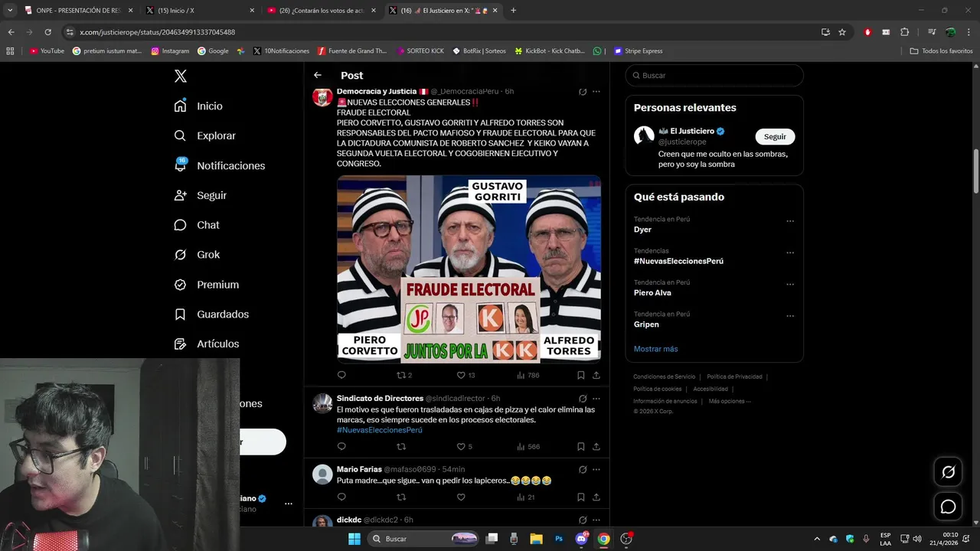980x551 pixels.
Task: Reply to Sindicato de Directores post
Action: [341, 446]
